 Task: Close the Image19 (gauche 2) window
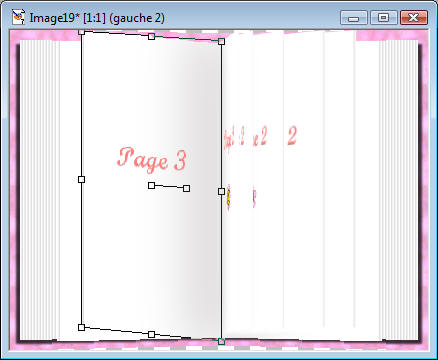(x=414, y=18)
